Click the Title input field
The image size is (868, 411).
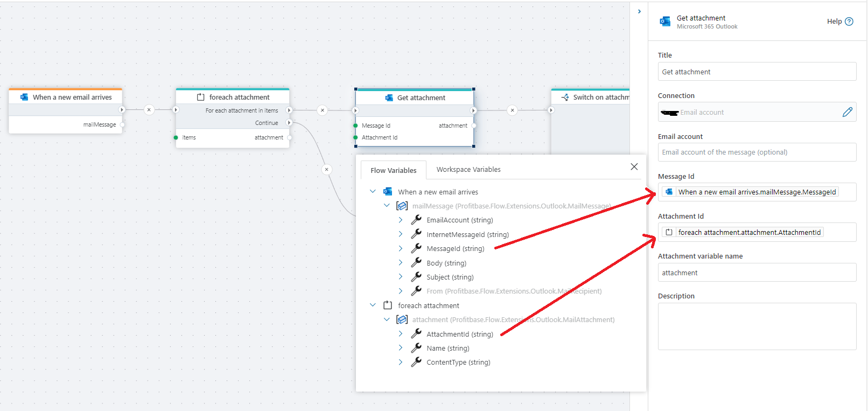pos(757,72)
